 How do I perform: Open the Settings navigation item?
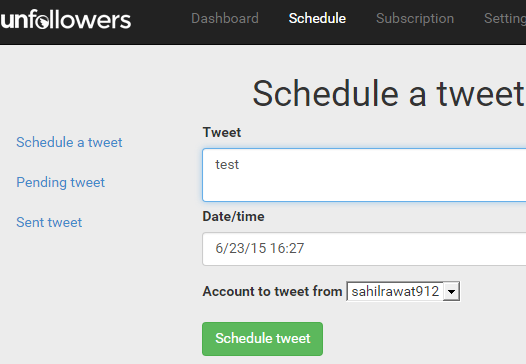[x=505, y=19]
